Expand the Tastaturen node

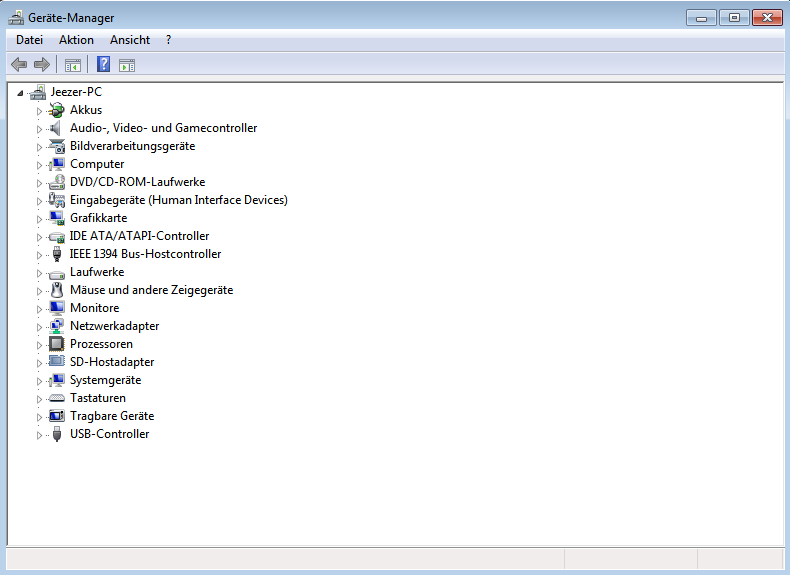[x=39, y=399]
